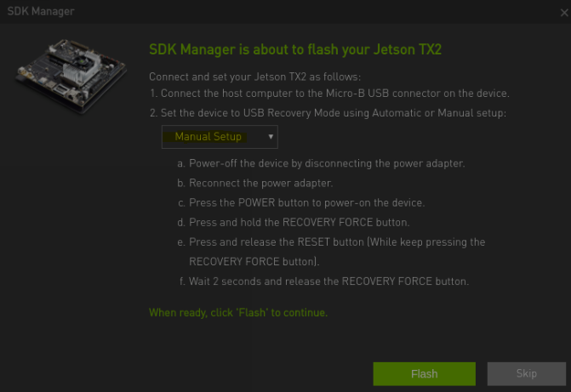Viewport: 571px width, 392px height.
Task: Click step d 'Press and hold the RECOVERY FORCE button.'
Action: click(x=294, y=223)
